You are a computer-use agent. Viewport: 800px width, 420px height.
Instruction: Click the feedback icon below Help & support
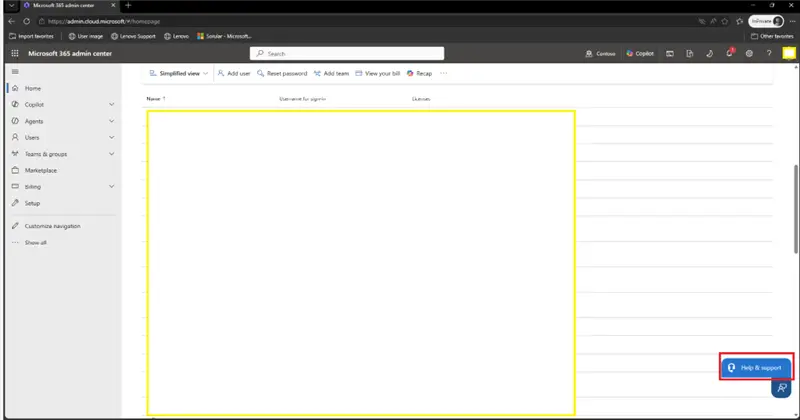[x=781, y=388]
